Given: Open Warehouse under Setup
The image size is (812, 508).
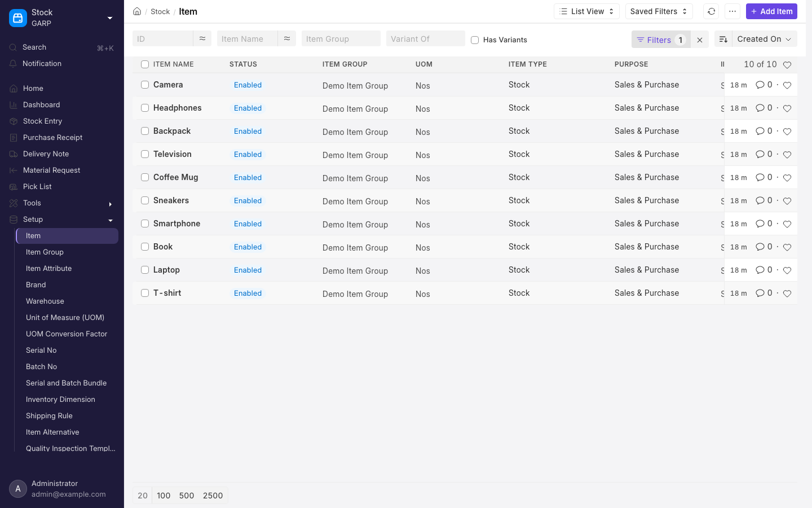Looking at the screenshot, I should point(67,301).
